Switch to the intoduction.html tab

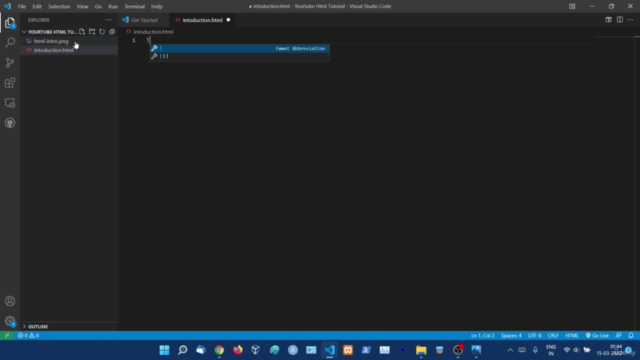[x=202, y=20]
